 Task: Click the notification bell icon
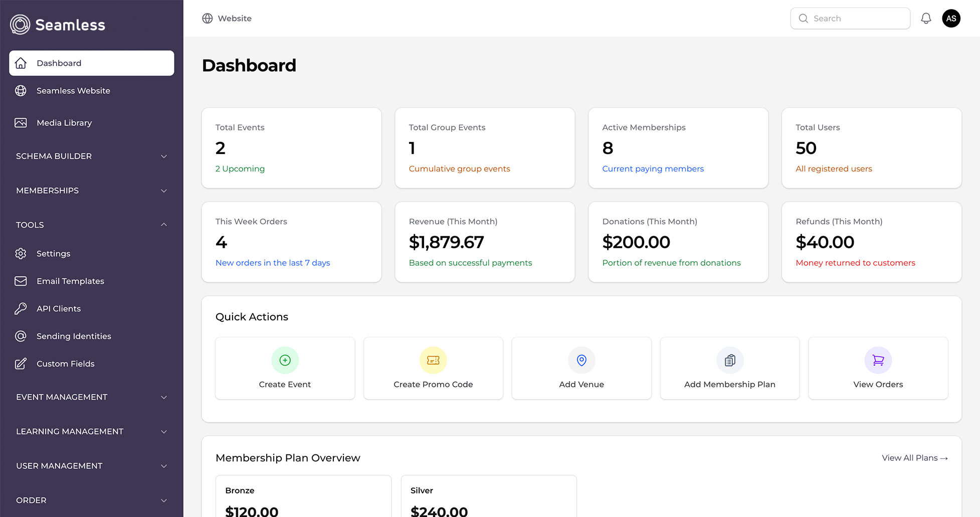[926, 18]
